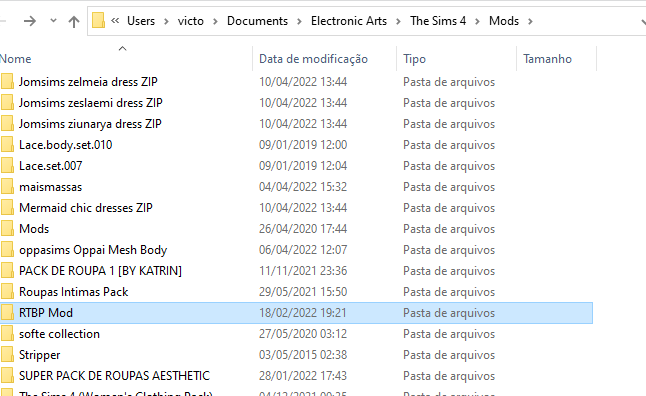Expand chevron after Documents breadcrumb
646x396 pixels.
tap(299, 21)
